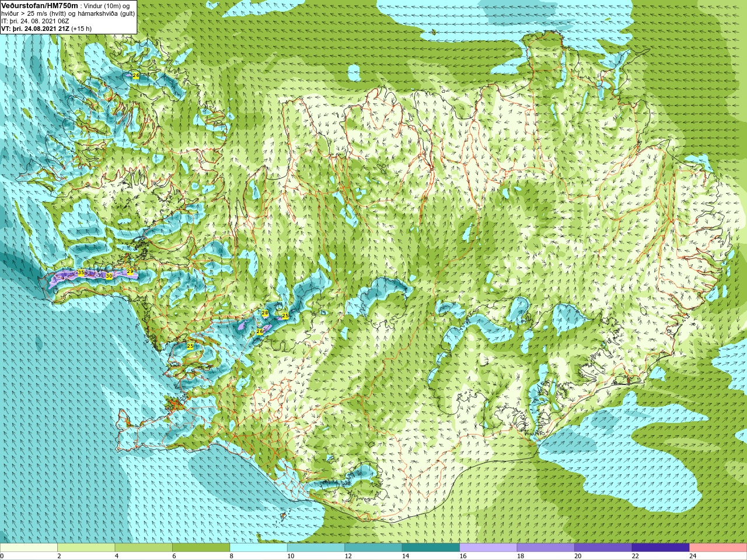The image size is (747, 560).
Task: Select the 6–8 m/s olive green legend swatch
Action: click(x=201, y=548)
